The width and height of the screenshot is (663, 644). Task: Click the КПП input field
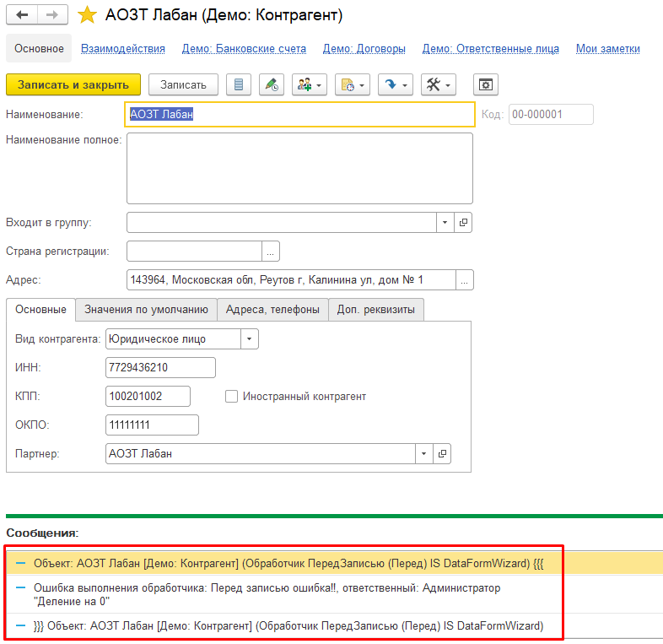(148, 396)
